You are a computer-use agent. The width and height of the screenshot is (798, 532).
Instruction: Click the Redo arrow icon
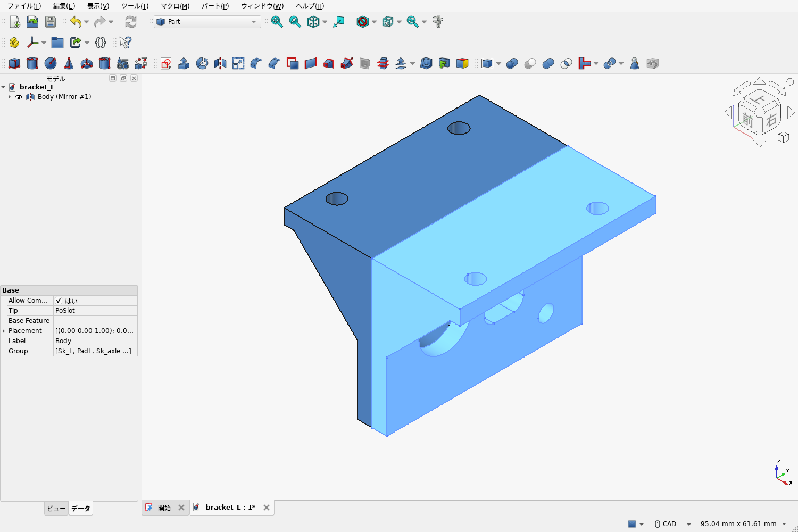pyautogui.click(x=99, y=22)
